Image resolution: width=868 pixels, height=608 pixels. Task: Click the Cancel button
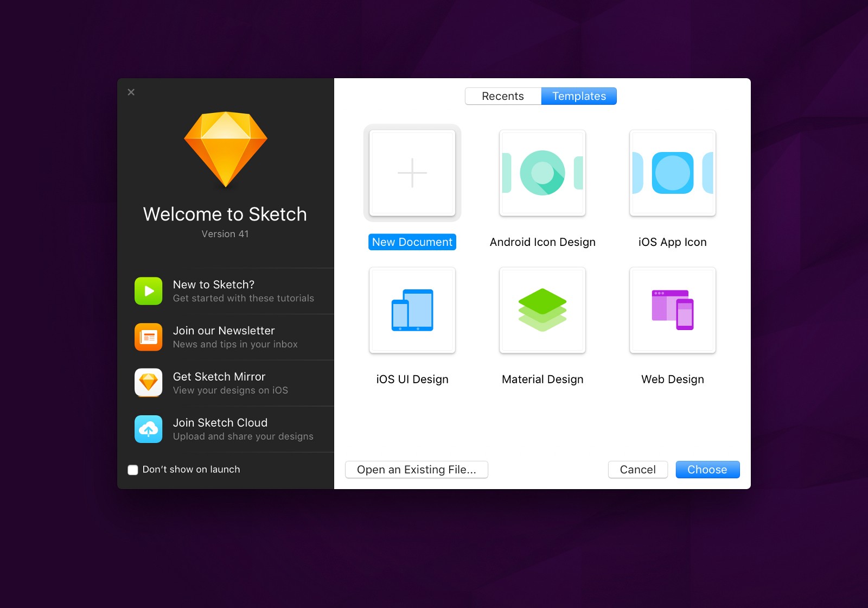tap(637, 470)
